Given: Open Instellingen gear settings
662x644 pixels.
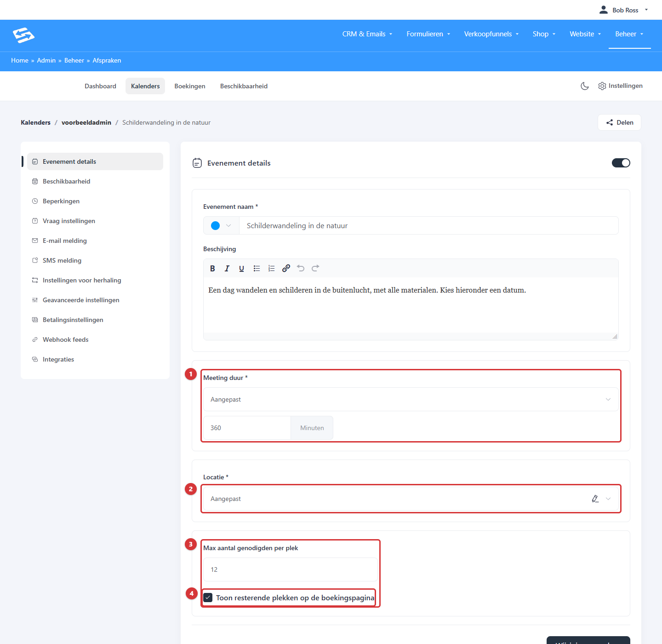Looking at the screenshot, I should (x=620, y=86).
